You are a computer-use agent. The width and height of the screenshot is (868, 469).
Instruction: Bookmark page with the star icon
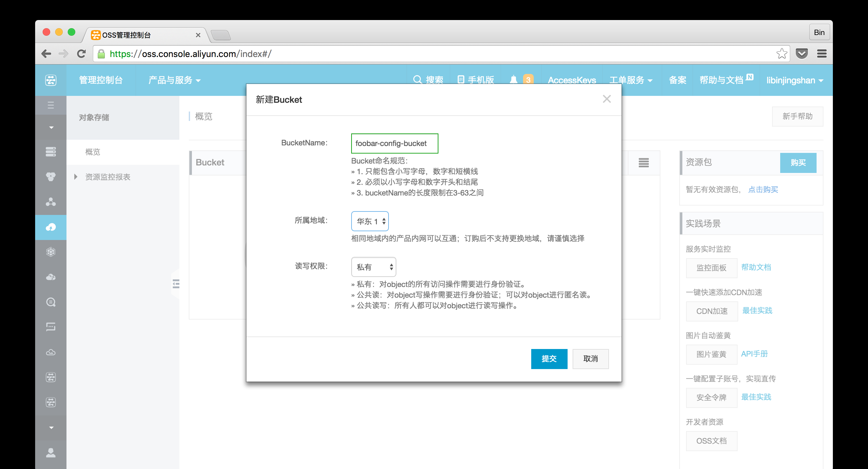click(x=782, y=54)
